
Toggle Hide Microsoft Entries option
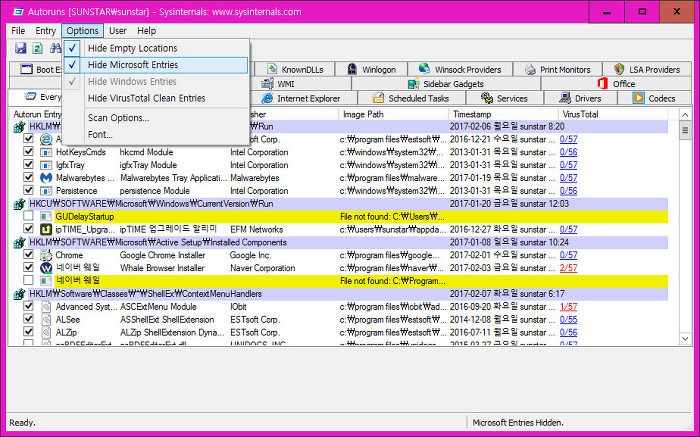pos(155,65)
